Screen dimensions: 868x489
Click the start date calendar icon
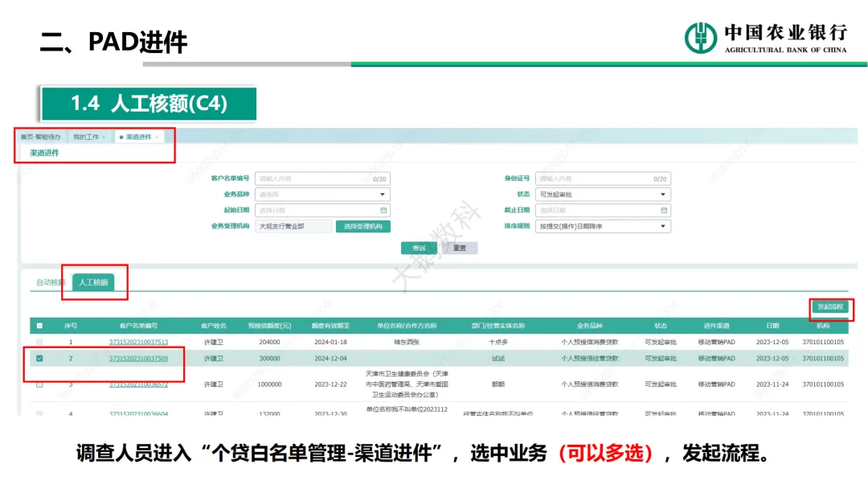[383, 211]
